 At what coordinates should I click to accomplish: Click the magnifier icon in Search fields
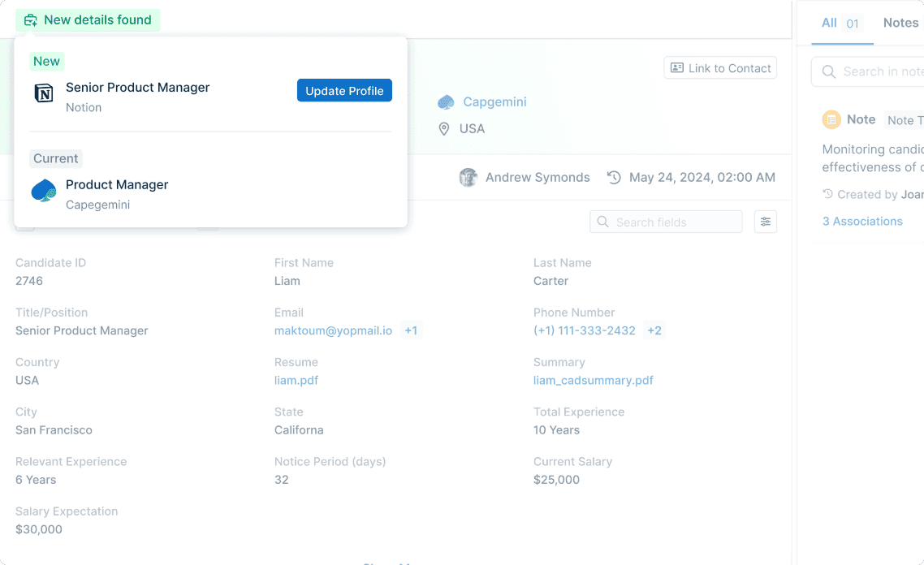tap(602, 222)
